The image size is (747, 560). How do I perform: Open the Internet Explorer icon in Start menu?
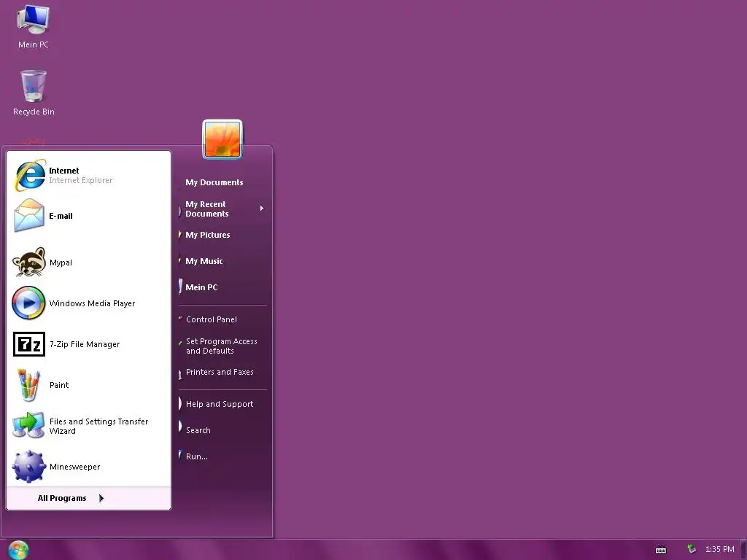pos(29,175)
